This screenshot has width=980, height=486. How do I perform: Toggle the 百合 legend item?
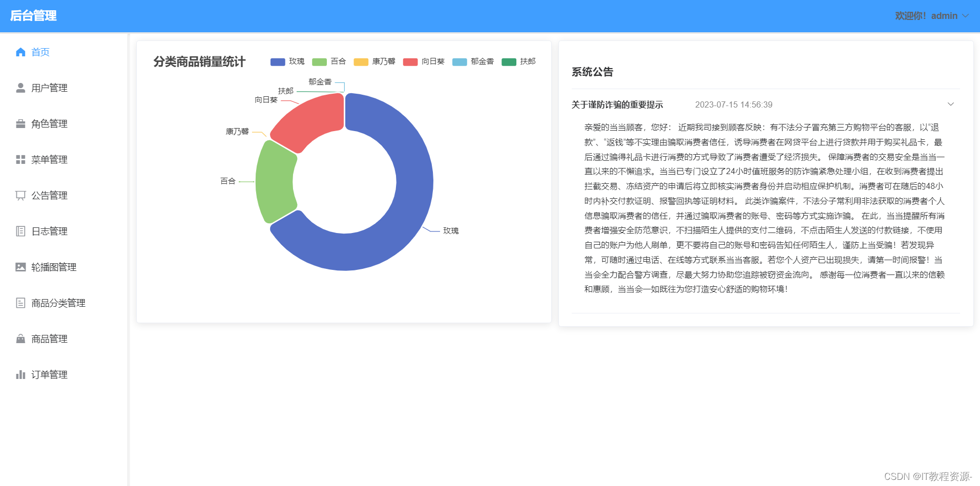pyautogui.click(x=329, y=62)
